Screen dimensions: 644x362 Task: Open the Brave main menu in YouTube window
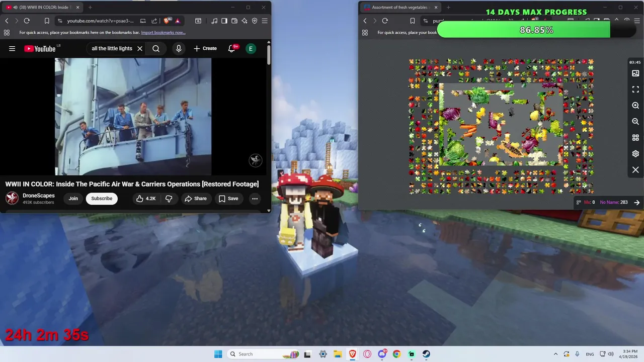265,21
